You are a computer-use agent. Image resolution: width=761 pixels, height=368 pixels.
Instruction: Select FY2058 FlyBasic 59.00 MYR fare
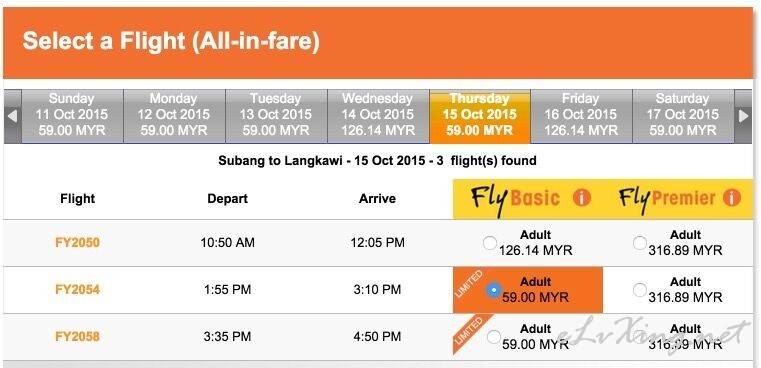tap(494, 337)
